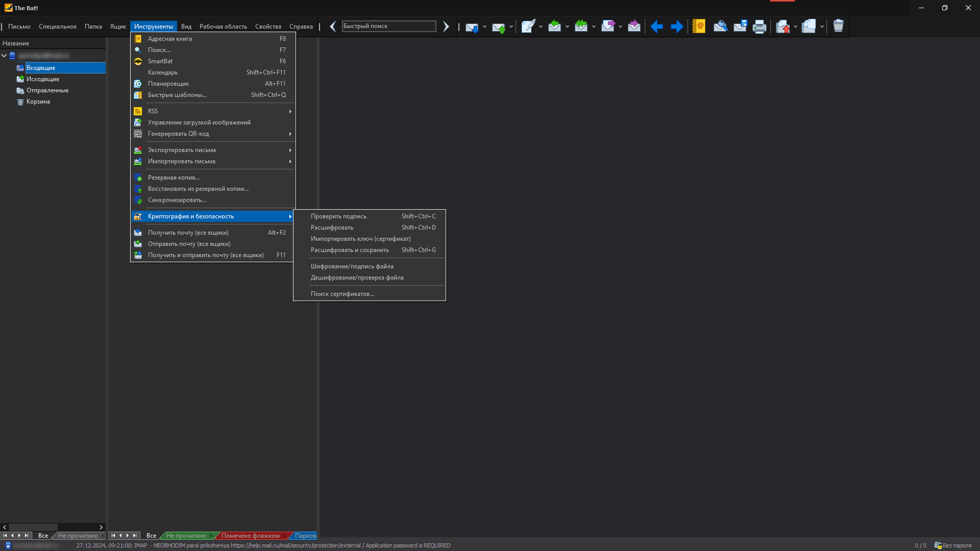
Task: Click the Get new mail toolbar icon
Action: [x=472, y=27]
